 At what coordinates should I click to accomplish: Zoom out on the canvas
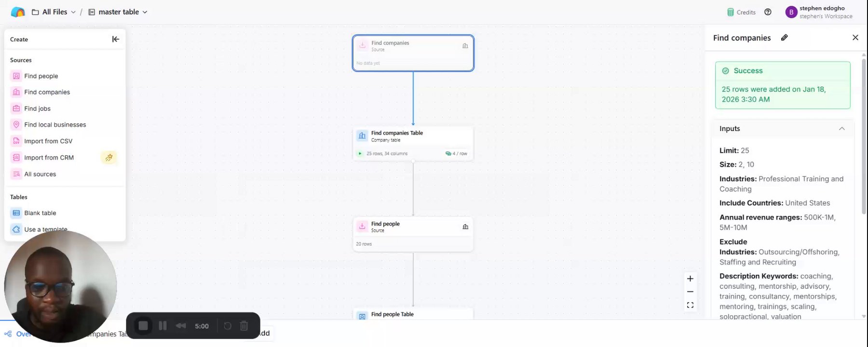pos(690,292)
